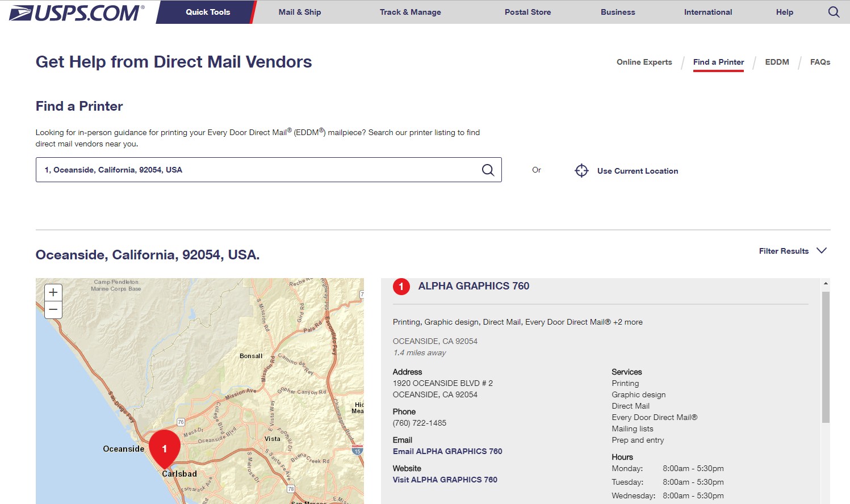Click Carlsbad label on map
This screenshot has width=850, height=504.
click(179, 474)
